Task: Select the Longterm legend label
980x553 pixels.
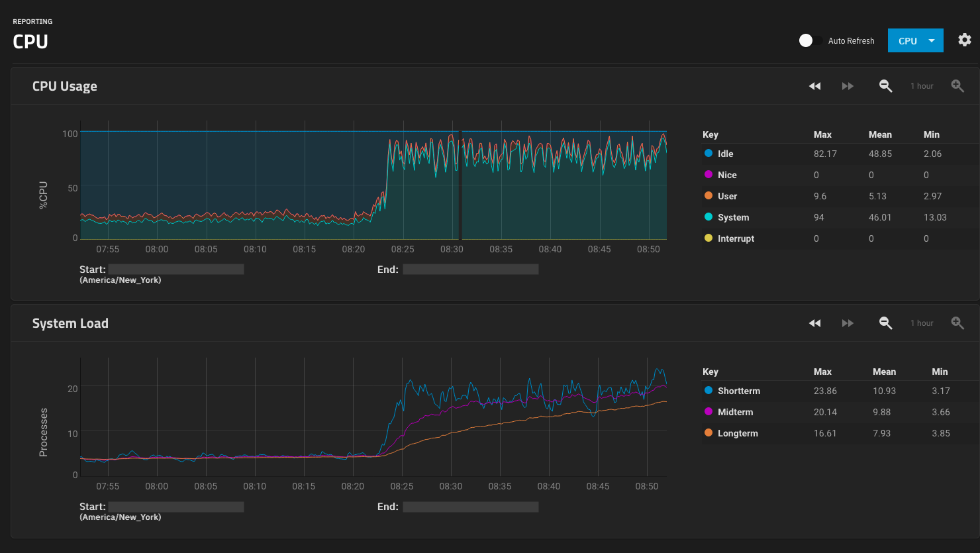Action: (738, 433)
